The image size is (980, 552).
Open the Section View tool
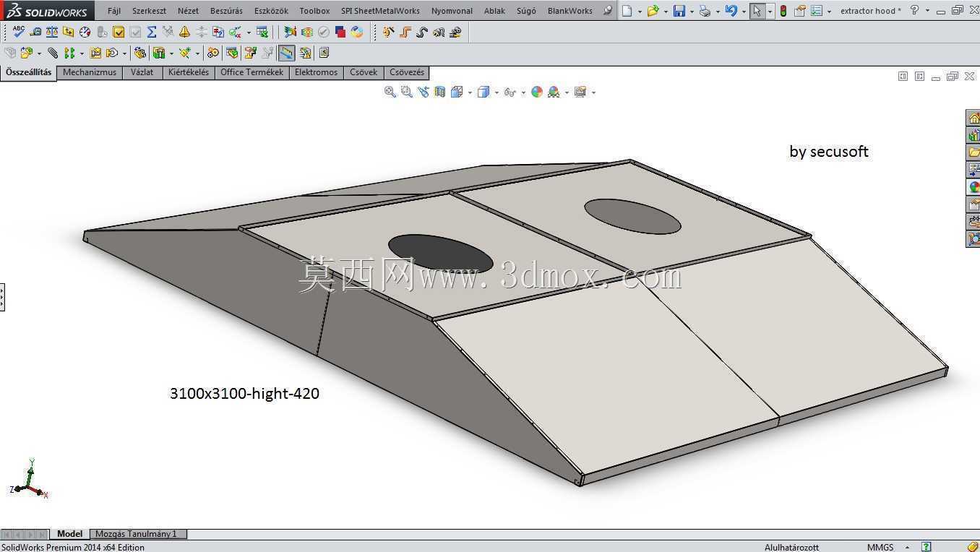[x=440, y=92]
